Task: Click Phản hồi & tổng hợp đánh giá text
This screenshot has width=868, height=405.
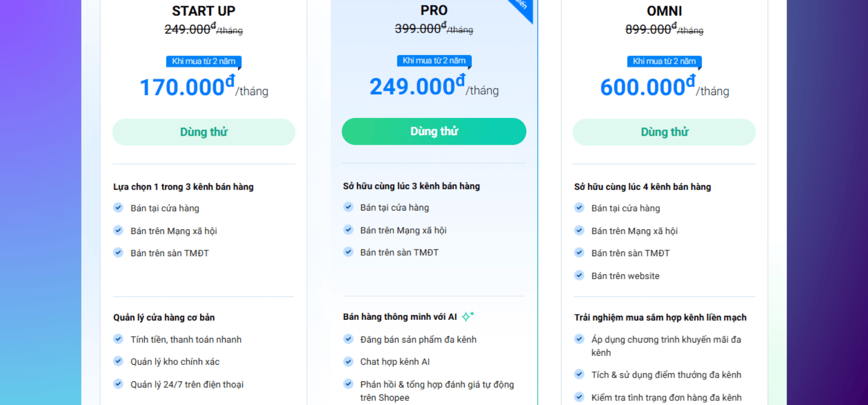Action: (437, 385)
